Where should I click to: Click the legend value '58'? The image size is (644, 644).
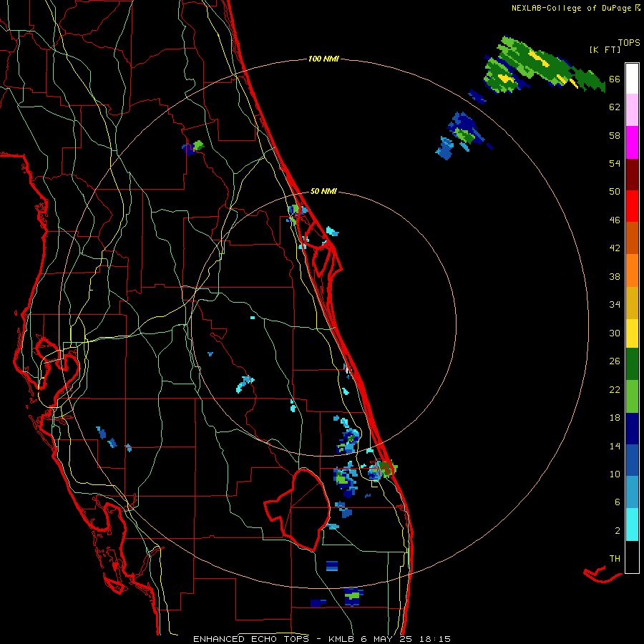615,135
